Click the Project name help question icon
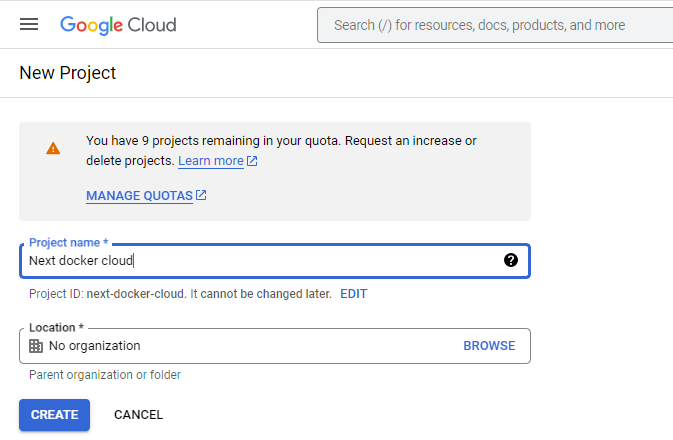This screenshot has width=673, height=440. click(x=511, y=260)
